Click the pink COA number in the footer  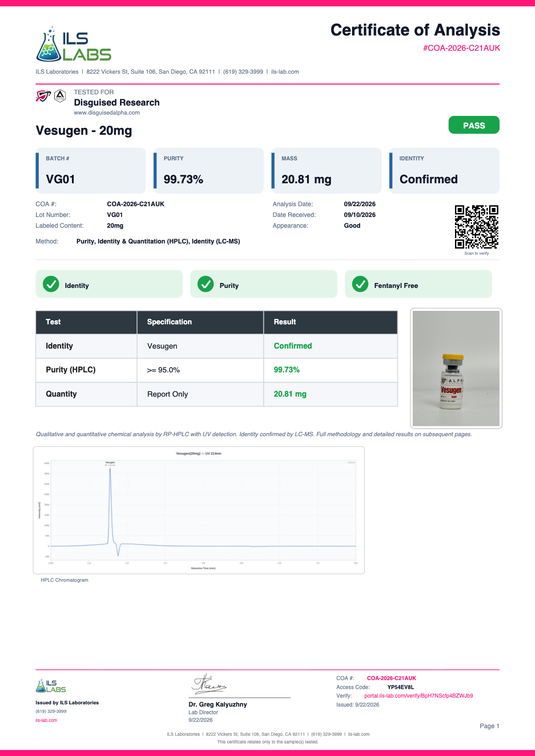392,678
